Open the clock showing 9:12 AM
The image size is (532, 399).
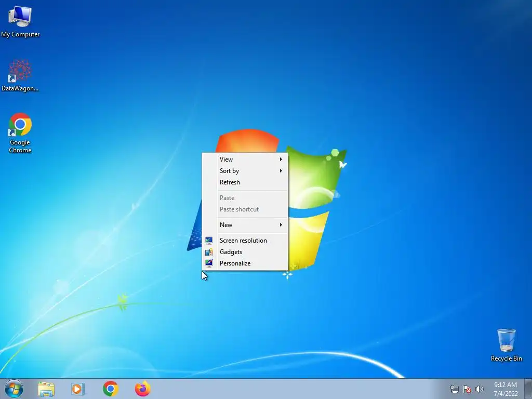(506, 389)
